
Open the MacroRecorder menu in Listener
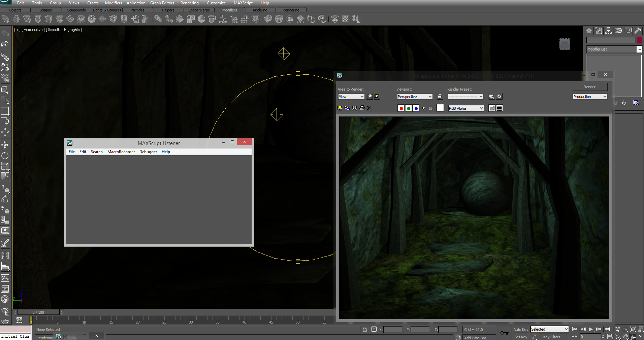pyautogui.click(x=121, y=152)
